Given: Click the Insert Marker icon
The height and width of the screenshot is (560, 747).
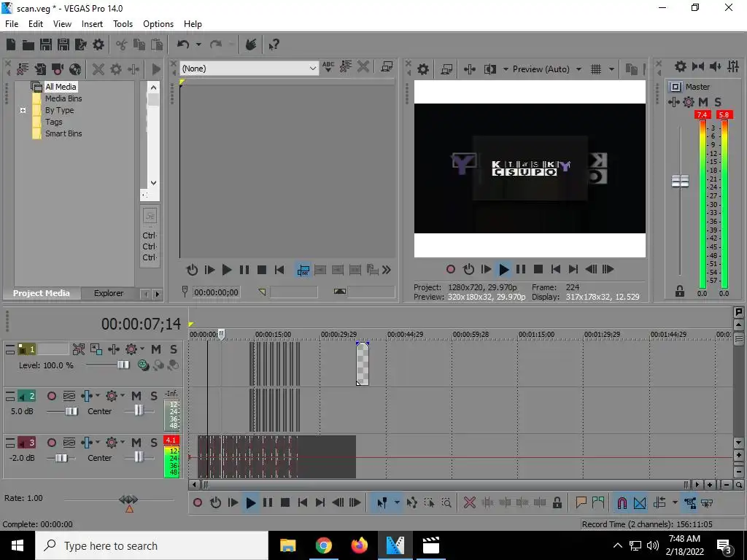Looking at the screenshot, I should pos(581,502).
